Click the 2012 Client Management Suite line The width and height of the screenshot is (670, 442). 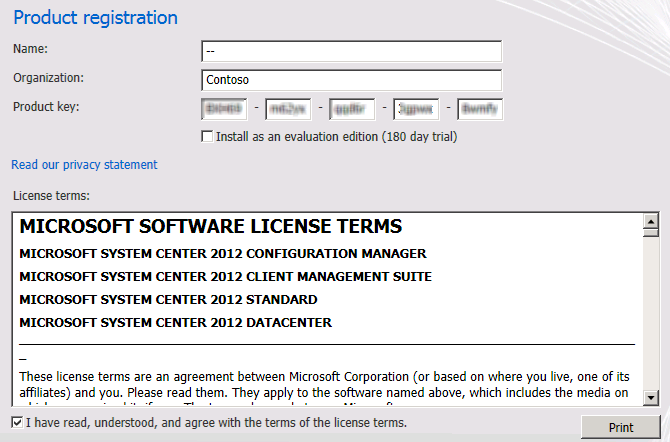[x=225, y=277]
